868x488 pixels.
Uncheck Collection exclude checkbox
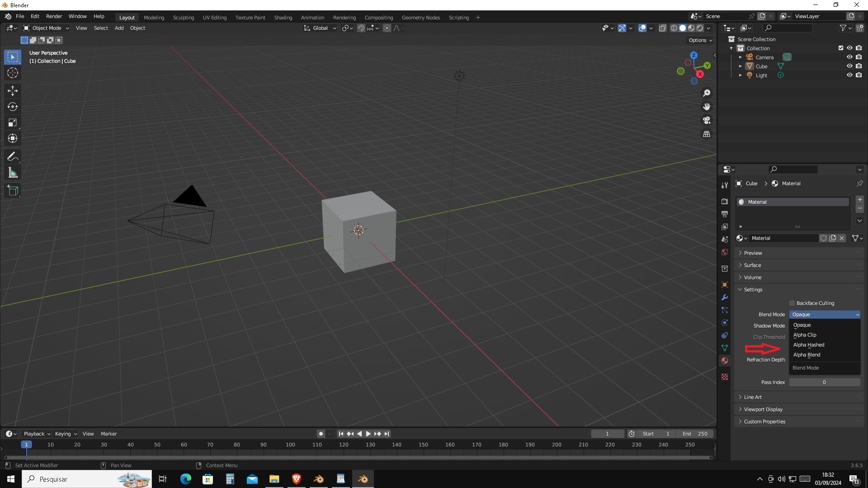tap(841, 48)
